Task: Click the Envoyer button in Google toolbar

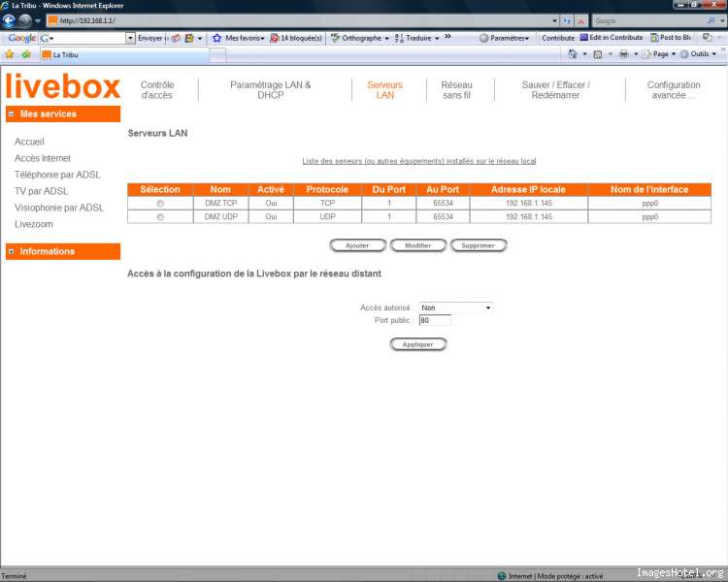Action: click(x=149, y=38)
